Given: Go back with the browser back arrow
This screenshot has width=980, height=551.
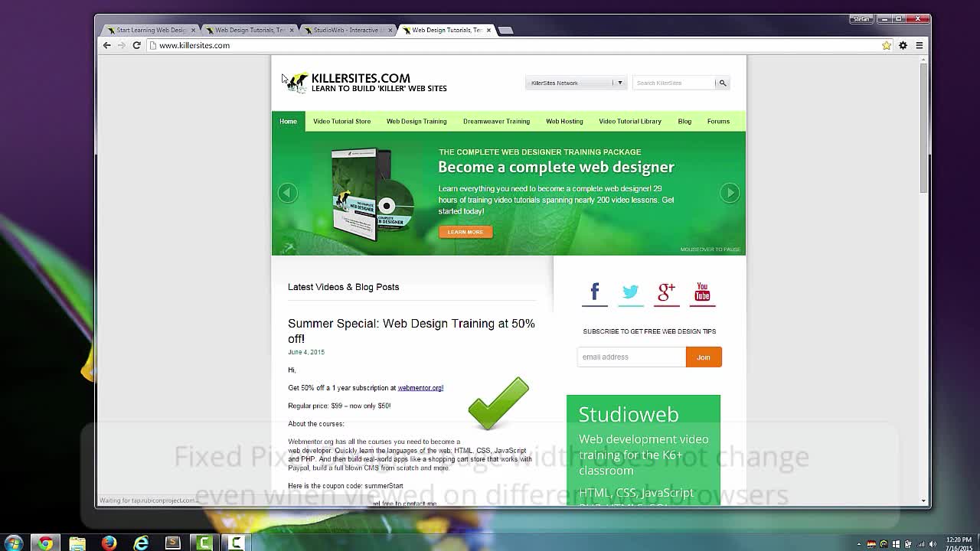Looking at the screenshot, I should pyautogui.click(x=107, y=45).
